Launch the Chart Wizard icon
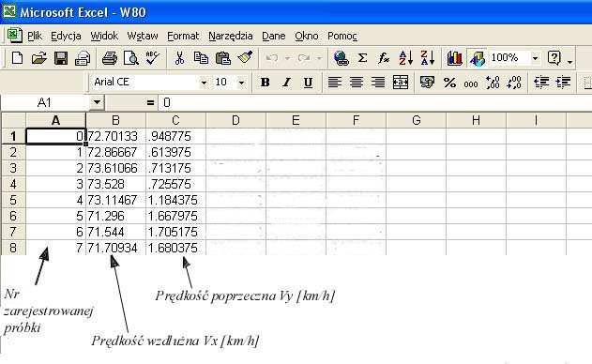The image size is (592, 364). coord(455,58)
